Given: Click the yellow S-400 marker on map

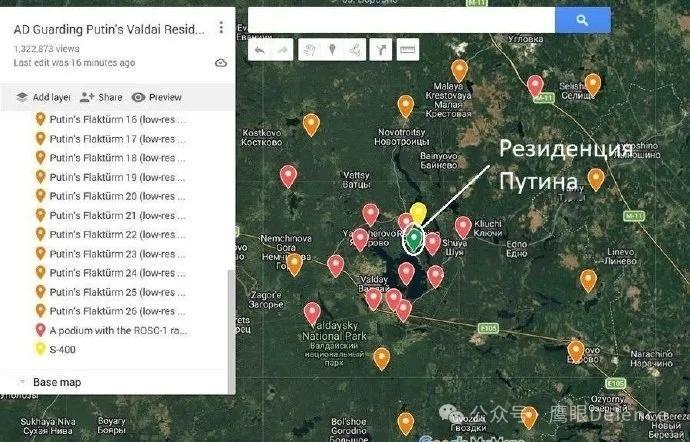Looking at the screenshot, I should click(418, 213).
